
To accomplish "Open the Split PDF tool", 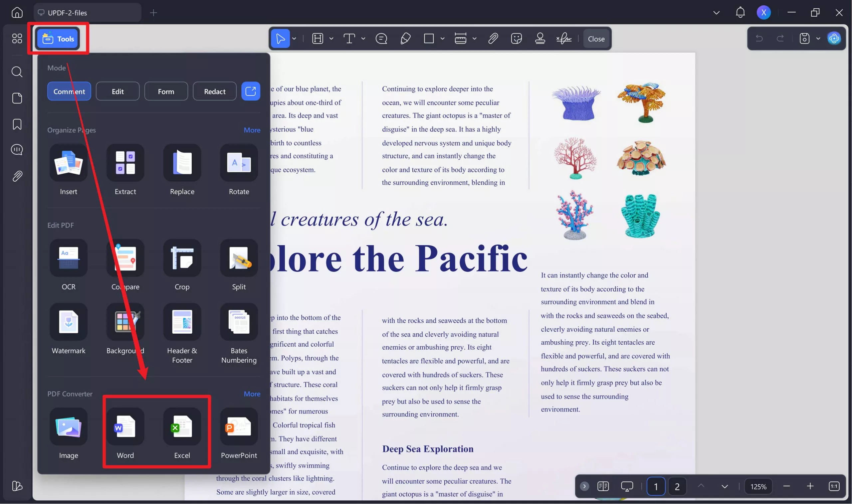I will point(239,258).
